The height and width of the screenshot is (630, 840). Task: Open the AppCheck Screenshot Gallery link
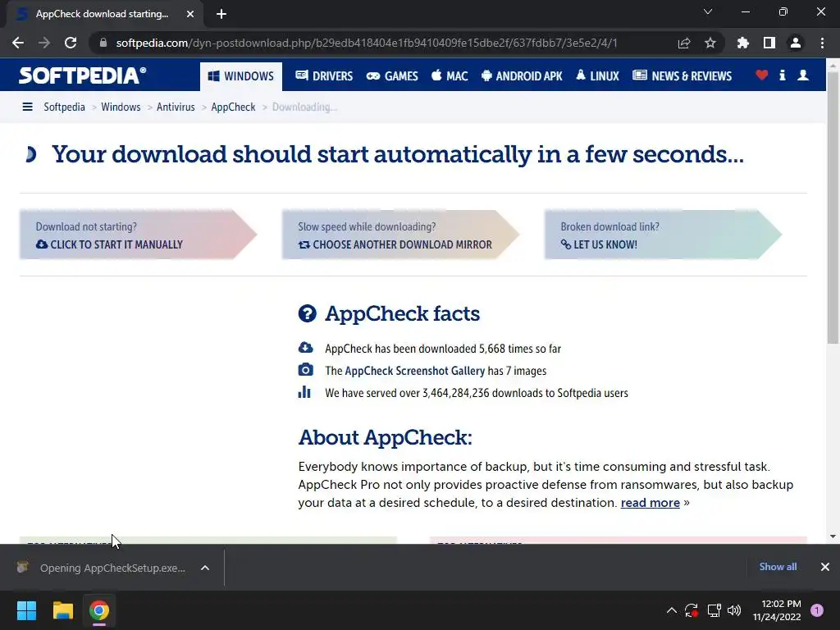pyautogui.click(x=414, y=371)
